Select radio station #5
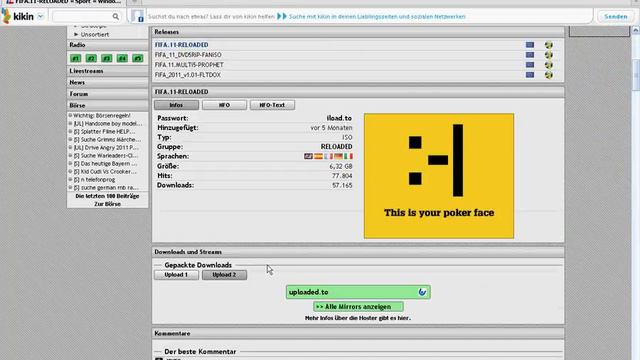The image size is (640, 360). (138, 58)
